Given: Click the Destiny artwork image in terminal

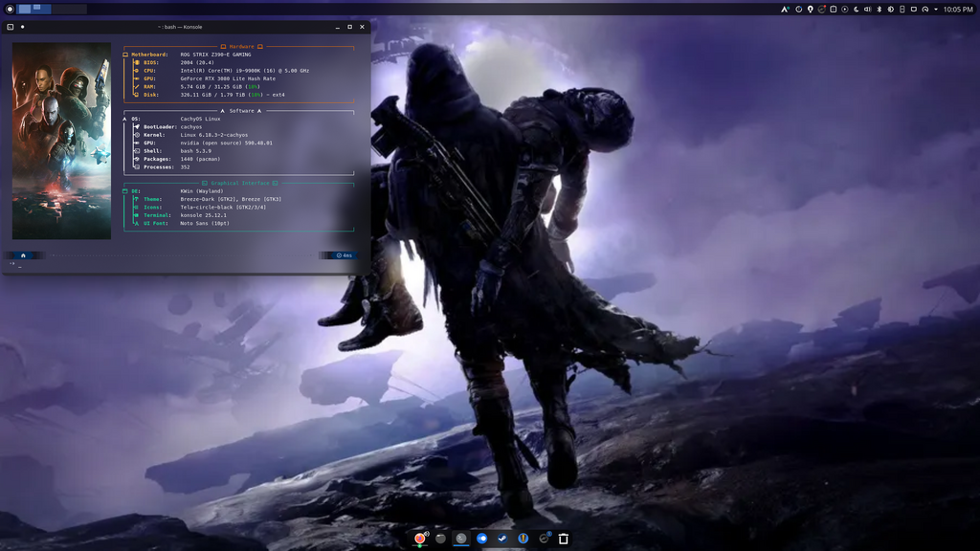Looking at the screenshot, I should (61, 141).
